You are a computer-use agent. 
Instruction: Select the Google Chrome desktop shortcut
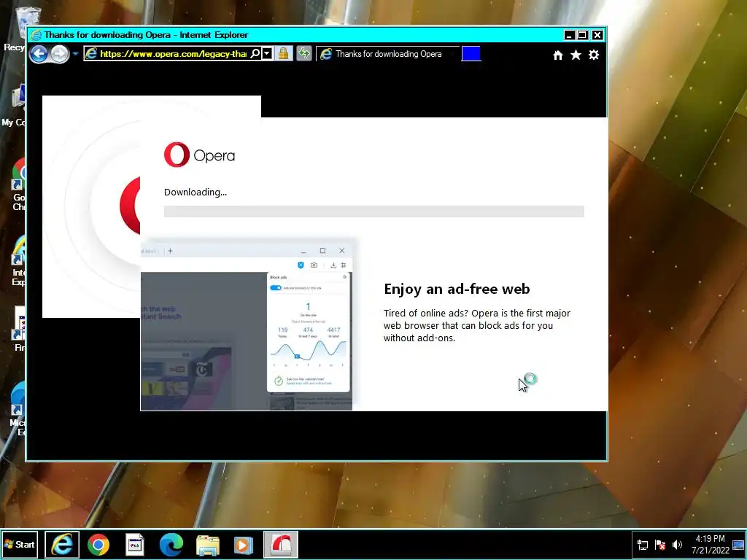click(18, 184)
